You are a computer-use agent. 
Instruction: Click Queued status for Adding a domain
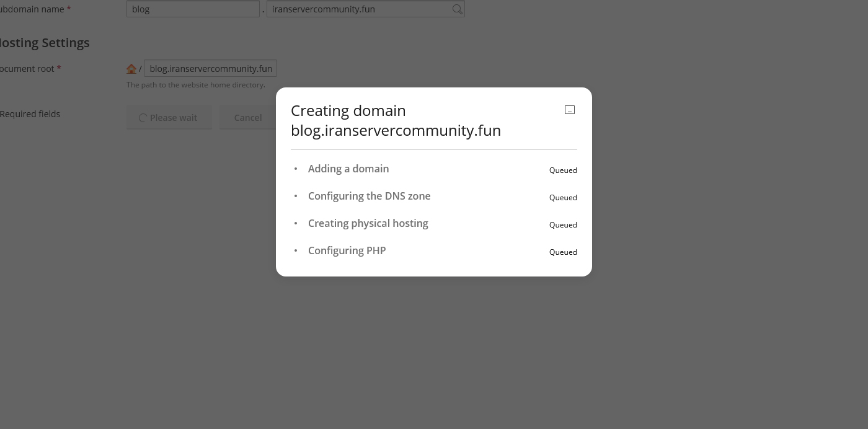pyautogui.click(x=562, y=170)
